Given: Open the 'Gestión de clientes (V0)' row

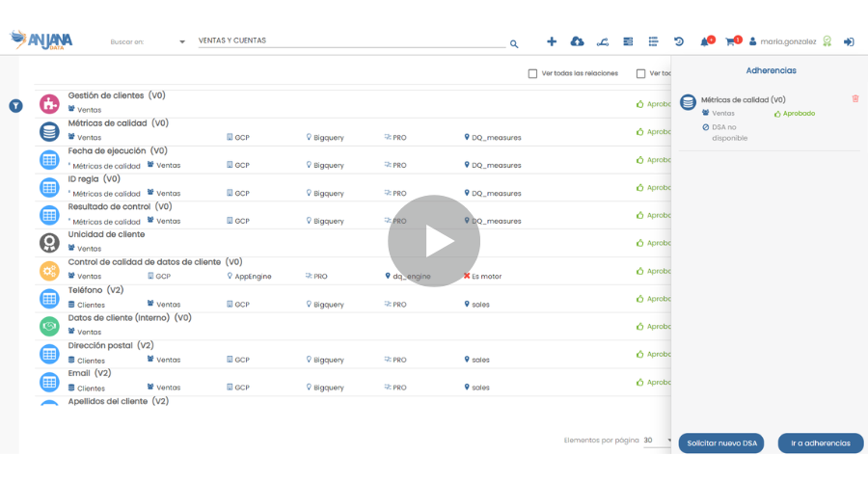Looking at the screenshot, I should [117, 95].
